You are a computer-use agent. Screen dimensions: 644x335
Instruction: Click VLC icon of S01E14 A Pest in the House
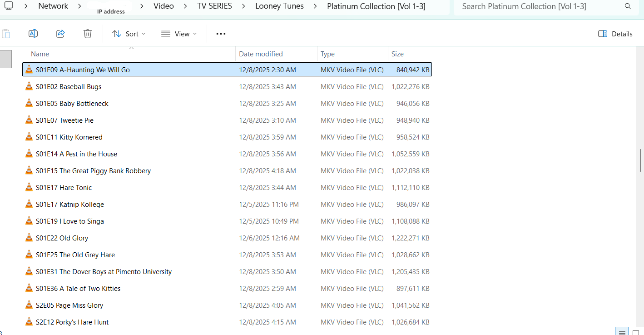(x=29, y=154)
